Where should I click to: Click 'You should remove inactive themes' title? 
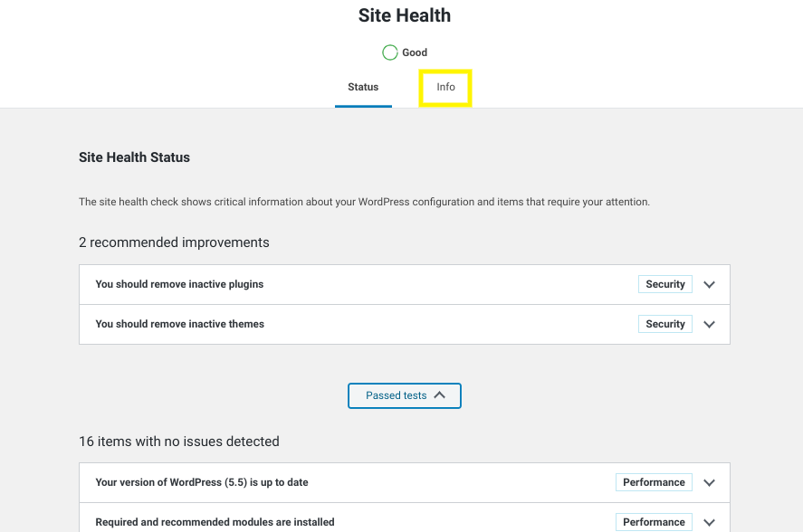pos(180,324)
